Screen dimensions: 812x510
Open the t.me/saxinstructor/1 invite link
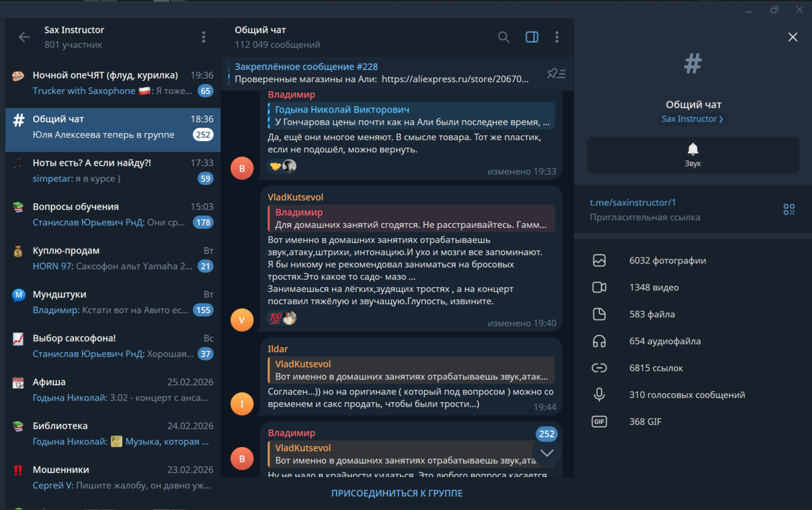click(x=633, y=203)
